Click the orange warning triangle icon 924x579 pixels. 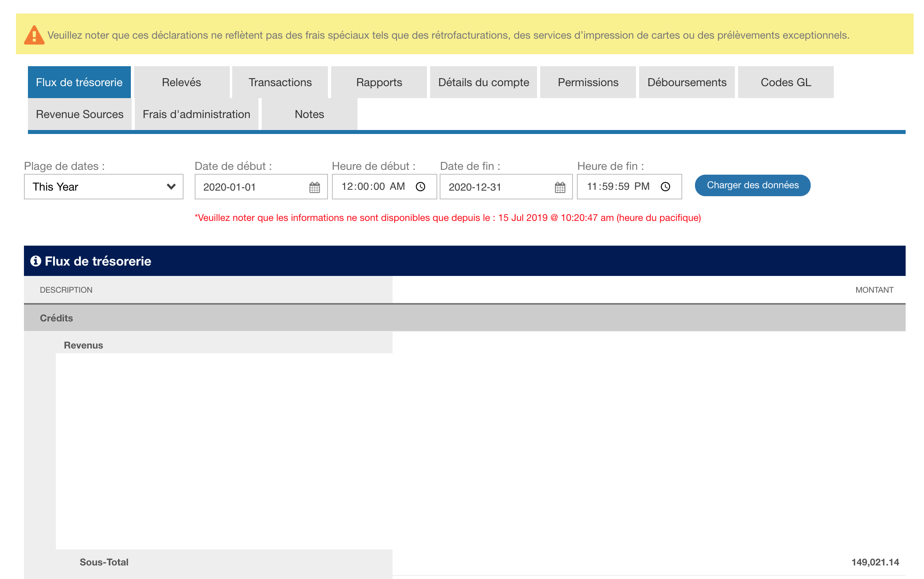34,35
